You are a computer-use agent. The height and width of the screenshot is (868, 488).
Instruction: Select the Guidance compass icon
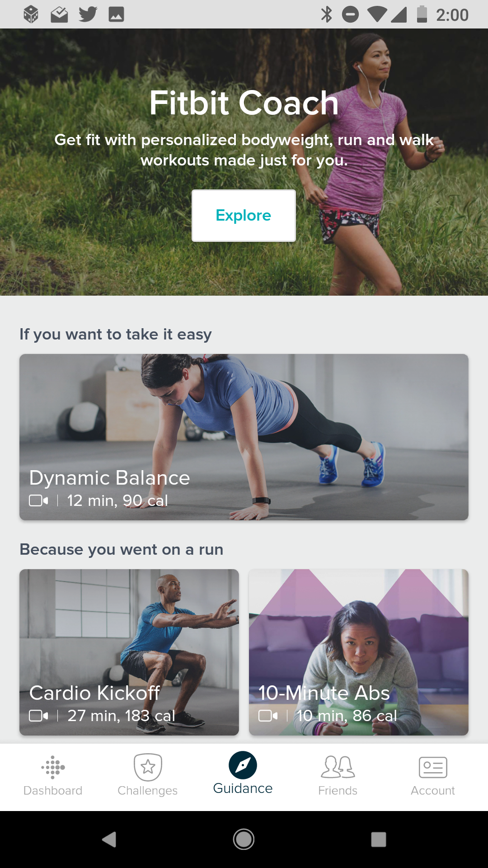point(243,765)
